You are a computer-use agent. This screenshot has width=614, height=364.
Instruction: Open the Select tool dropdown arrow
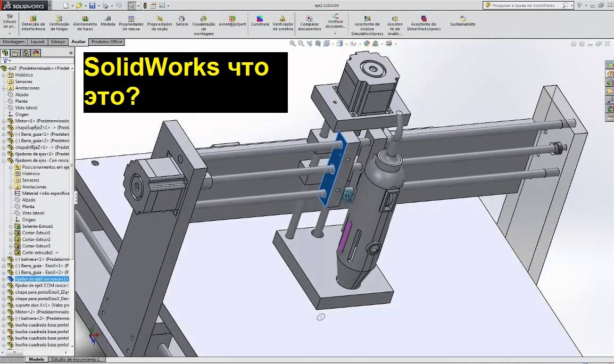pyautogui.click(x=138, y=6)
